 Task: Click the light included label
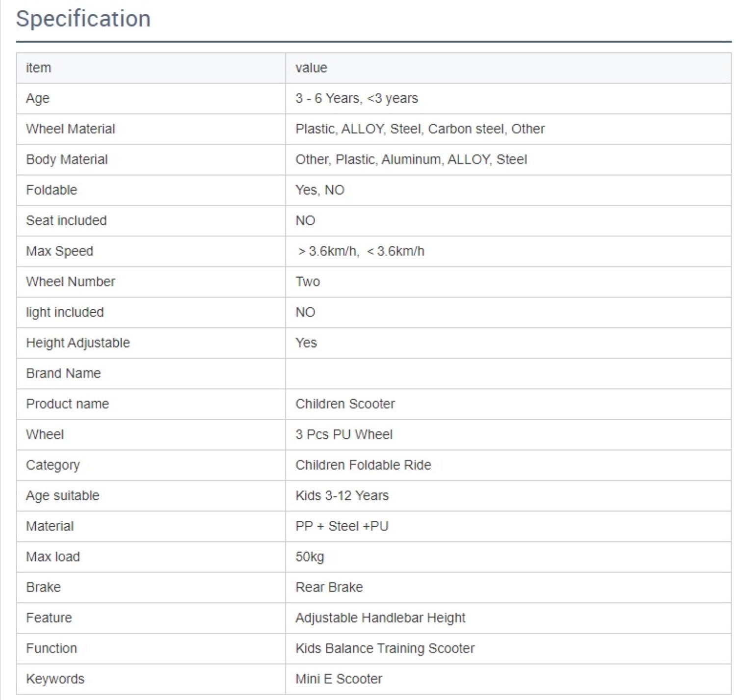[65, 312]
